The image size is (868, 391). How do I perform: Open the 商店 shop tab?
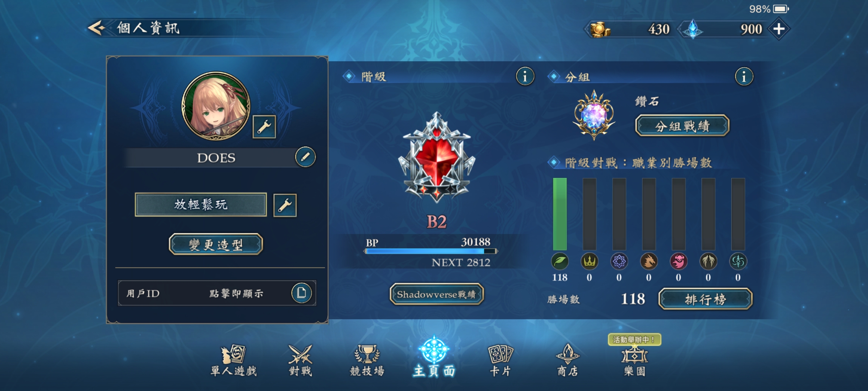pos(567,361)
